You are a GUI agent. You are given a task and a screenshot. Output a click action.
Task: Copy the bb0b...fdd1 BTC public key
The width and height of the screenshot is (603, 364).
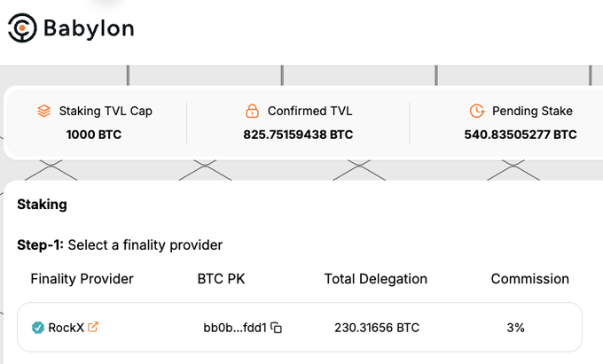[277, 328]
